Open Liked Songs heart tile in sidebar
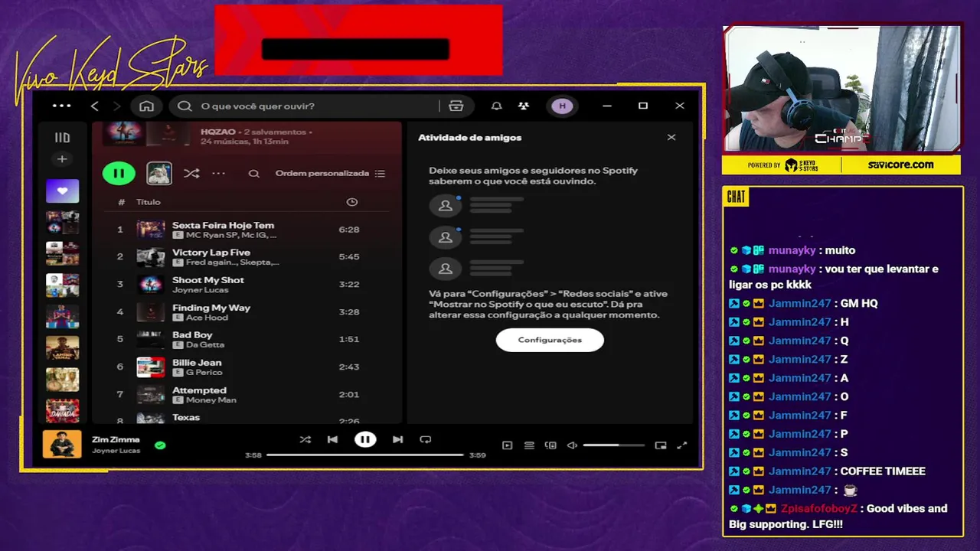This screenshot has width=980, height=551. 62,191
